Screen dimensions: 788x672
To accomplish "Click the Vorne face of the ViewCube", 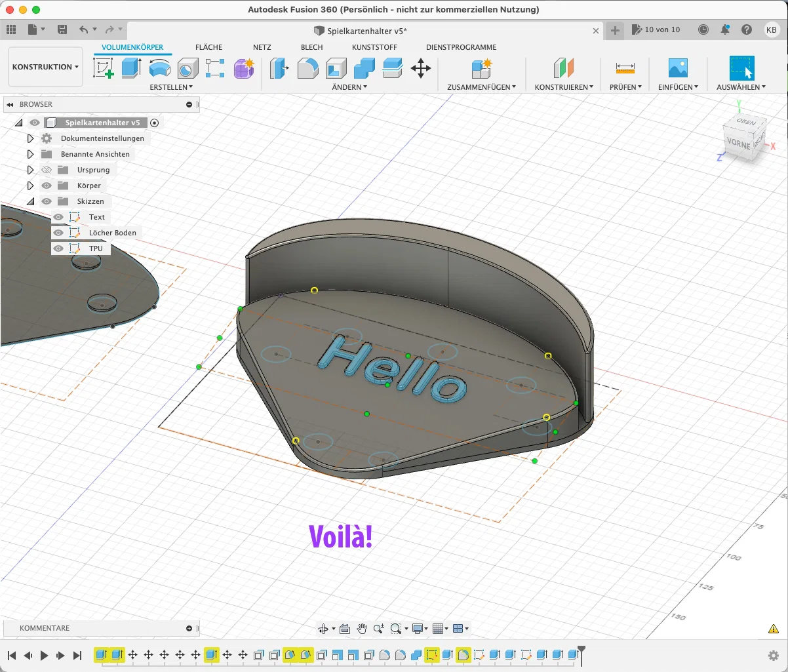I will point(738,144).
